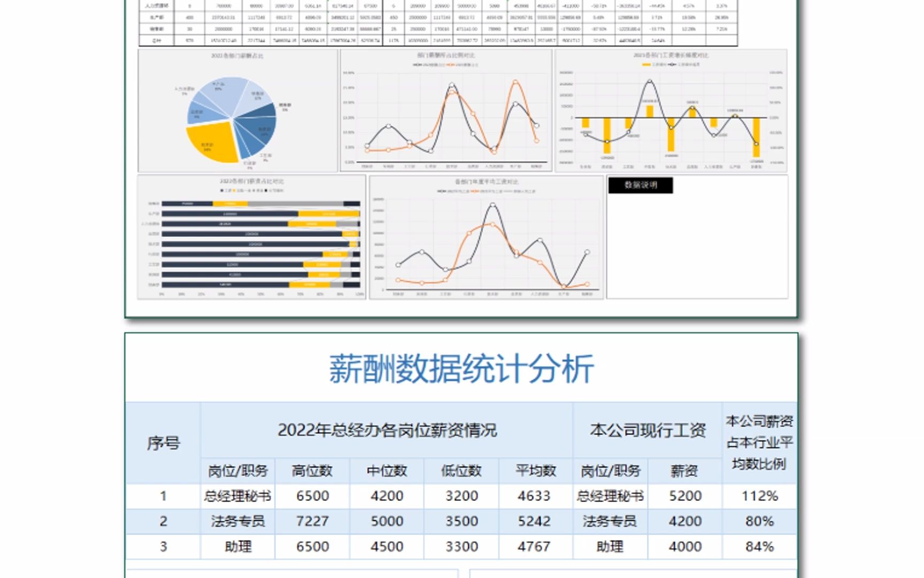The width and height of the screenshot is (924, 578).
Task: Click the 3500 low value cell
Action: (x=461, y=521)
